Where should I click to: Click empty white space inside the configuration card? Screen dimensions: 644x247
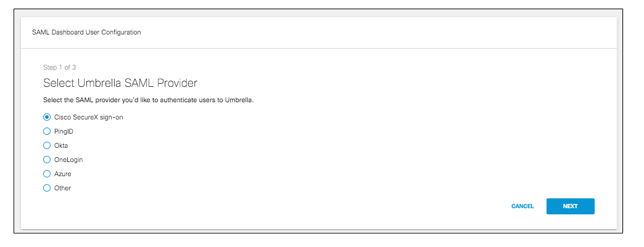[369, 156]
